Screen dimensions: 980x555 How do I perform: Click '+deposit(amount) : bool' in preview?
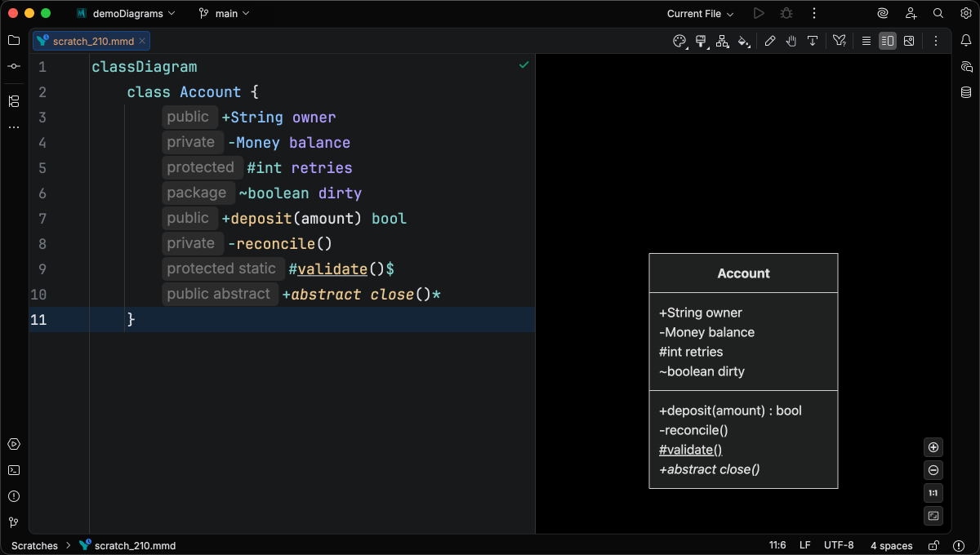730,411
